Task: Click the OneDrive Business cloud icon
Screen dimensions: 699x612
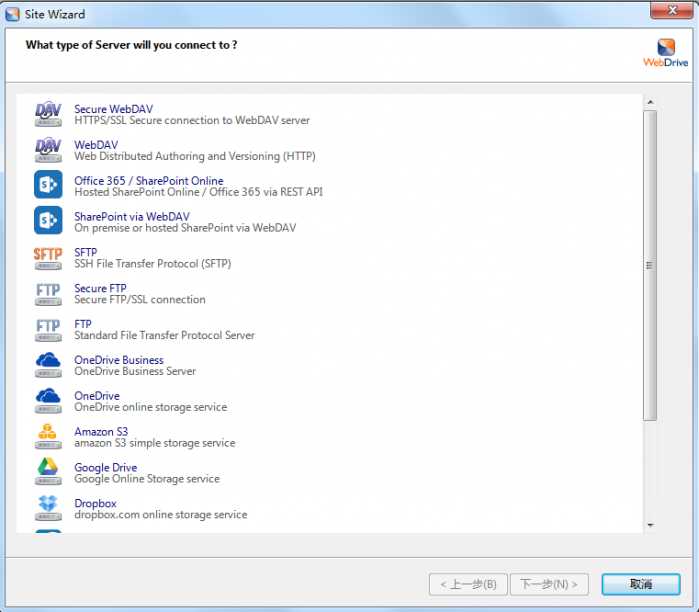Action: tap(48, 365)
